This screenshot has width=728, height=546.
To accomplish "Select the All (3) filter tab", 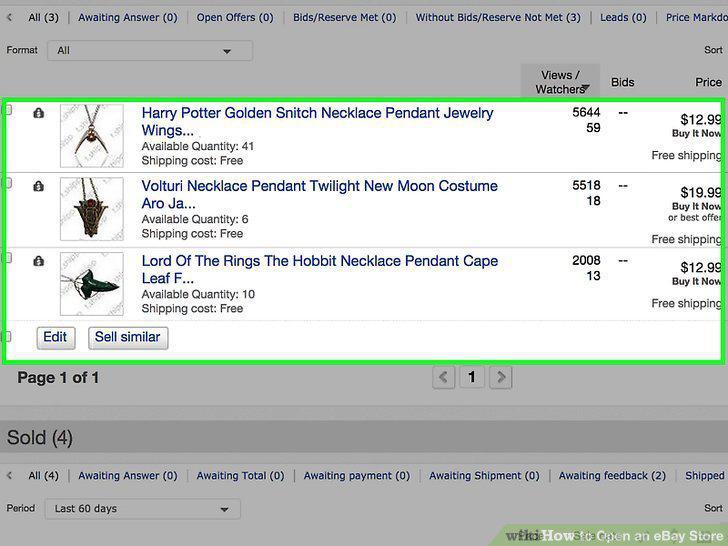I will point(43,18).
